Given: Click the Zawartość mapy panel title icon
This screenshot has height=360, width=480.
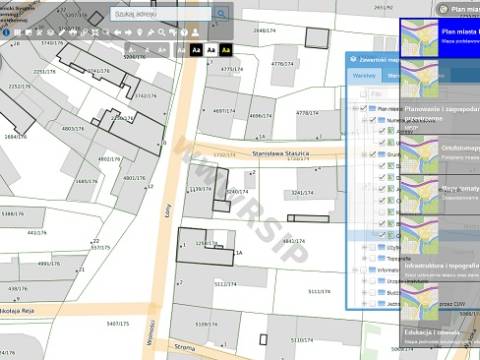Looking at the screenshot, I should [353, 59].
